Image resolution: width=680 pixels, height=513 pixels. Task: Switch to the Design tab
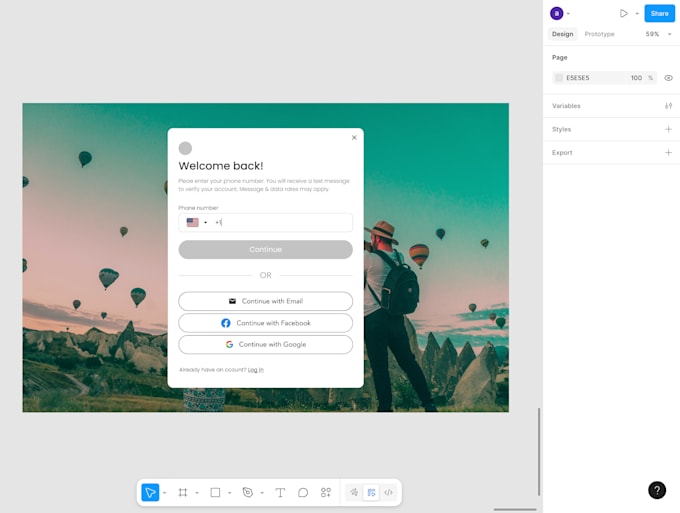(x=562, y=34)
